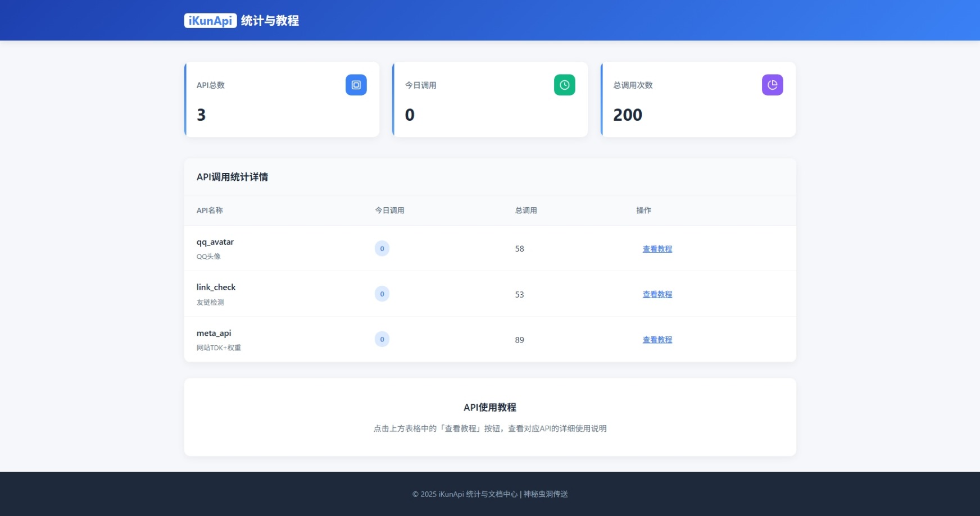
Task: Click the 0 badge on the link_check row
Action: tap(382, 294)
